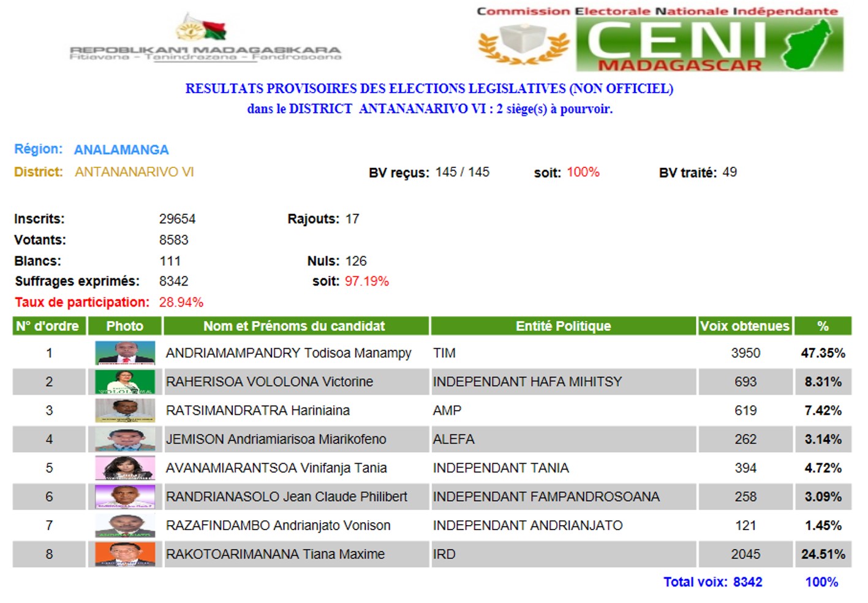868x603 pixels.
Task: Click INDEPENDANT HAFA MIHITSY entity cell
Action: (563, 382)
